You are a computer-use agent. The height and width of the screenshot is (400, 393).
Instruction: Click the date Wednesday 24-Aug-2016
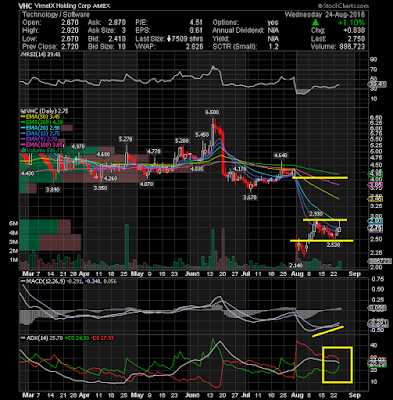(325, 15)
